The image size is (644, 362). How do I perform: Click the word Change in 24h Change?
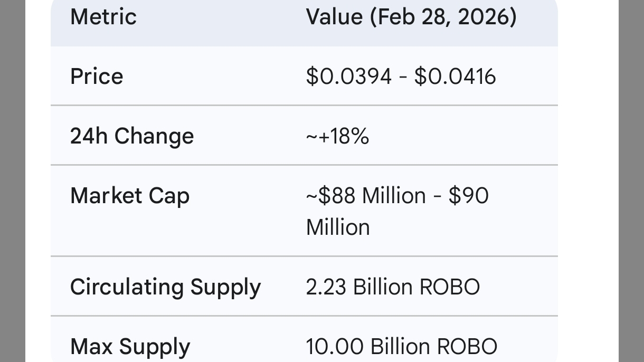[x=154, y=136]
